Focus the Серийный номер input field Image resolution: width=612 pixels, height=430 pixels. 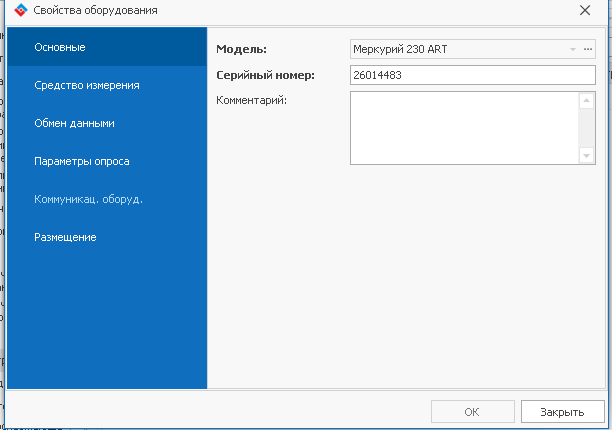point(473,75)
